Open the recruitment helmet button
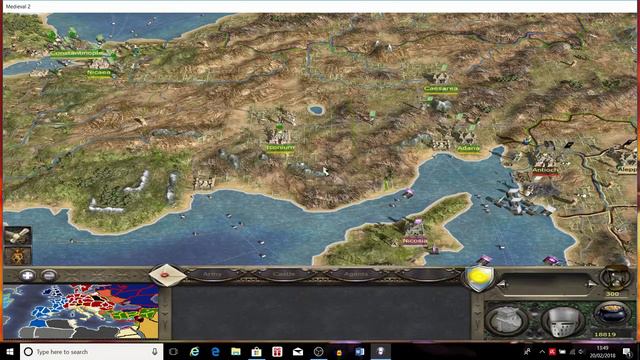640x360 pixels. [x=563, y=321]
